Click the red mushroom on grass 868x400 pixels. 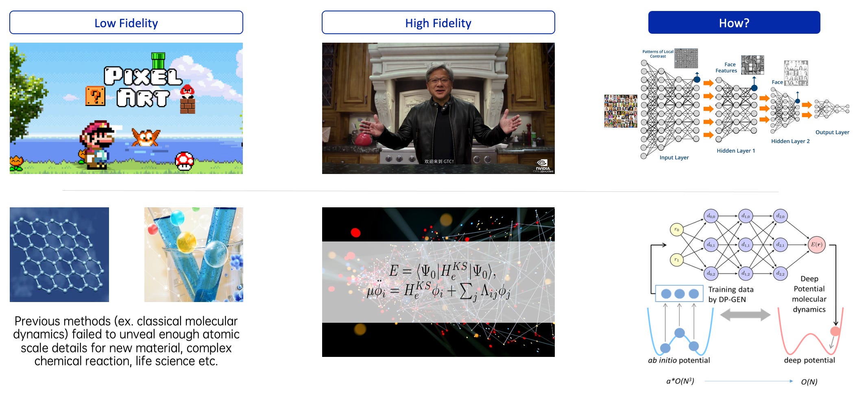(184, 161)
